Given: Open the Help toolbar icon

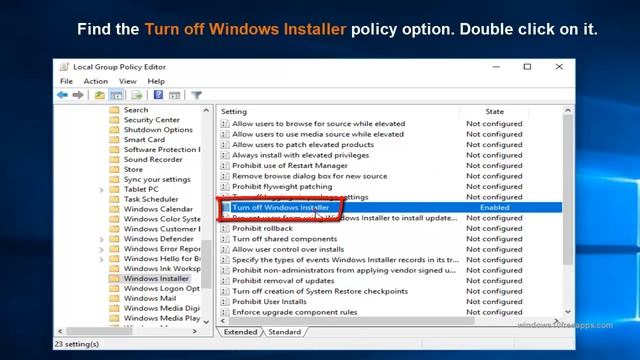Looking at the screenshot, I should 158,95.
